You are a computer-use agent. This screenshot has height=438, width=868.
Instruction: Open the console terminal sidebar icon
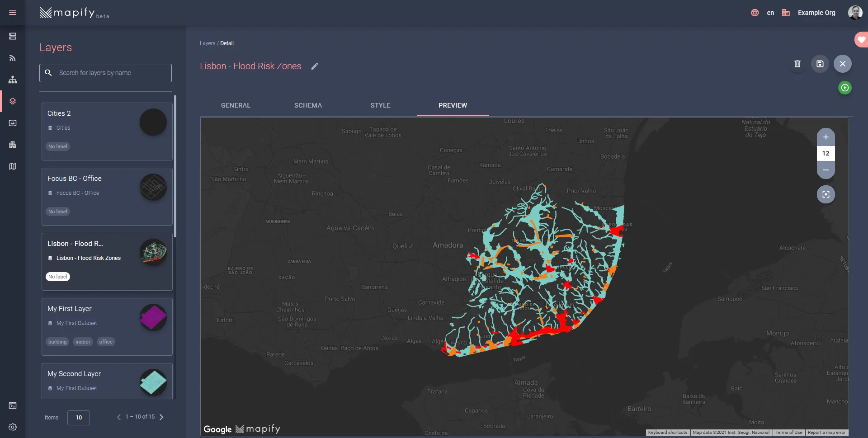pyautogui.click(x=13, y=405)
